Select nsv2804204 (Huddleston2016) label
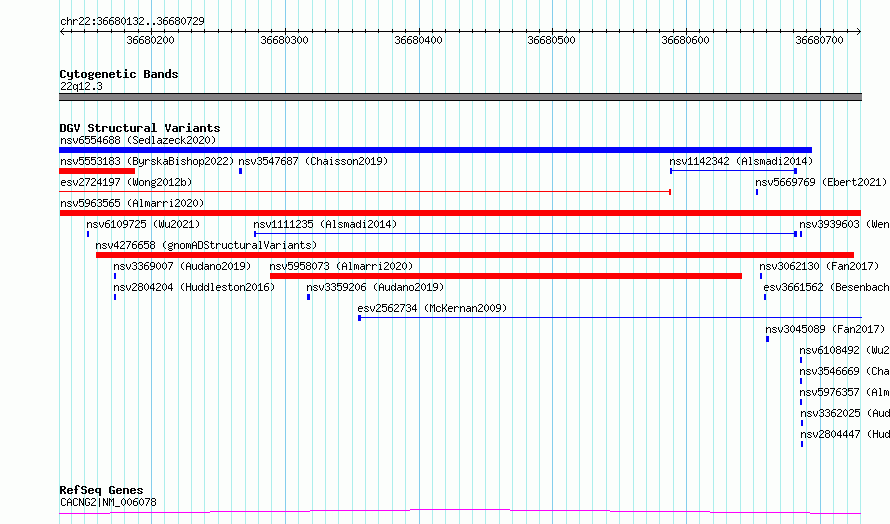 194,287
